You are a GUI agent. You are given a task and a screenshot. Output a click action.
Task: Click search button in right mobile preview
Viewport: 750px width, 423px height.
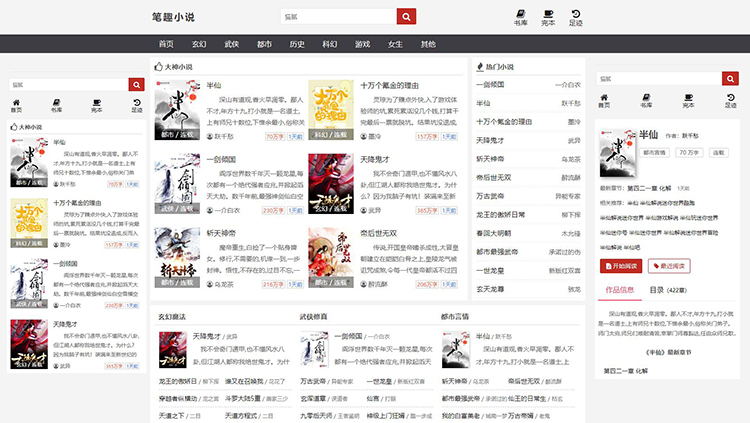[730, 78]
